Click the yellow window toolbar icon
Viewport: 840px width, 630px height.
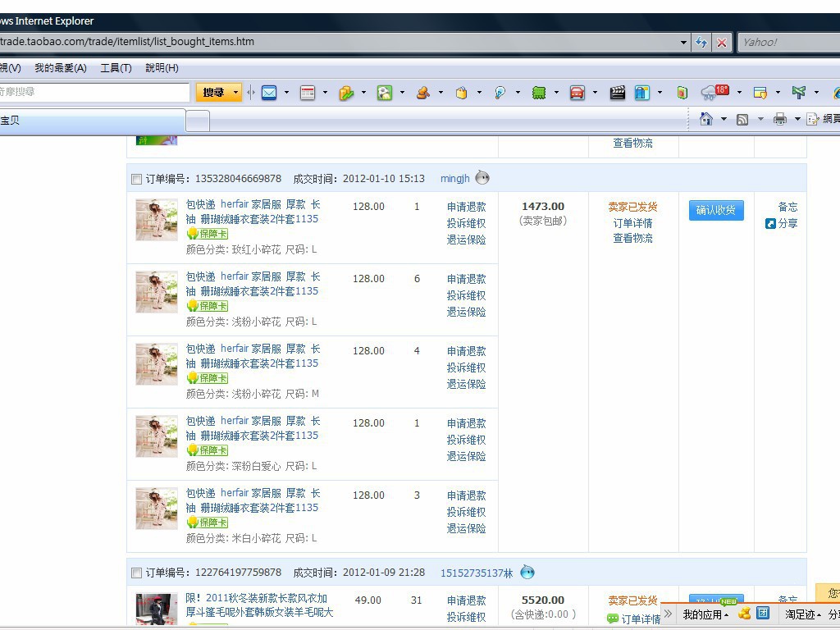760,93
